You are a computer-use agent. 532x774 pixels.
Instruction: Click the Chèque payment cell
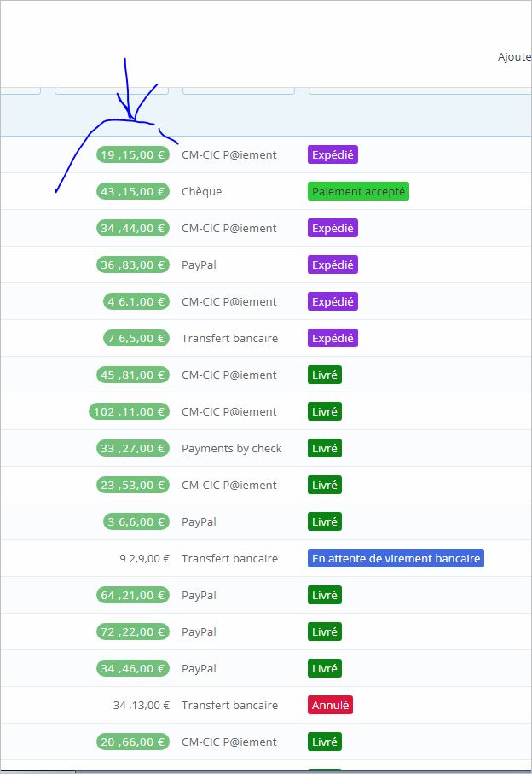[202, 191]
